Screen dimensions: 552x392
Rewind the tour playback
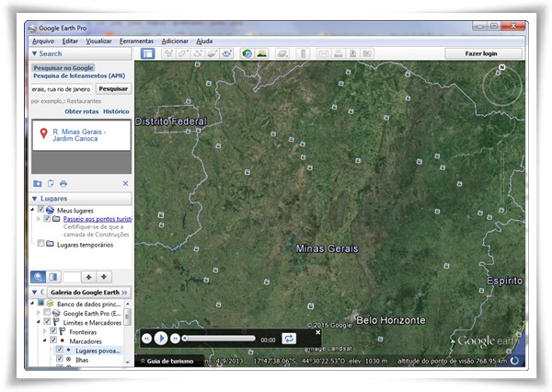tap(147, 339)
